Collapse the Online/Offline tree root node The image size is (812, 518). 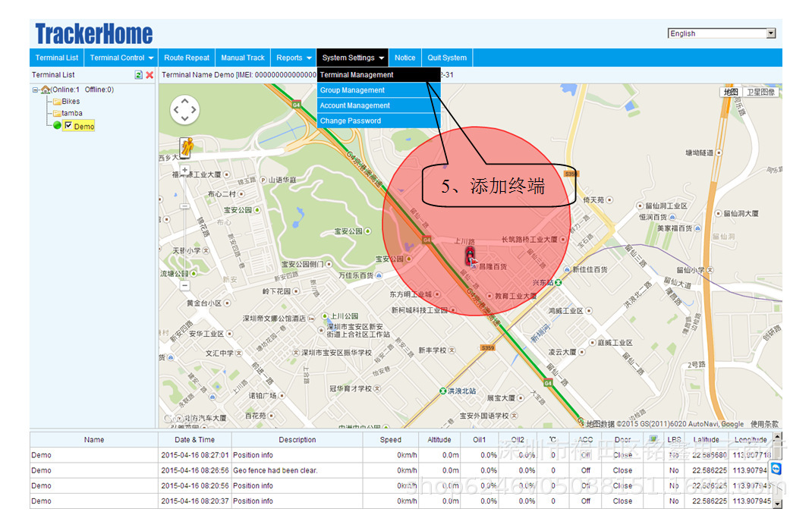pyautogui.click(x=35, y=90)
